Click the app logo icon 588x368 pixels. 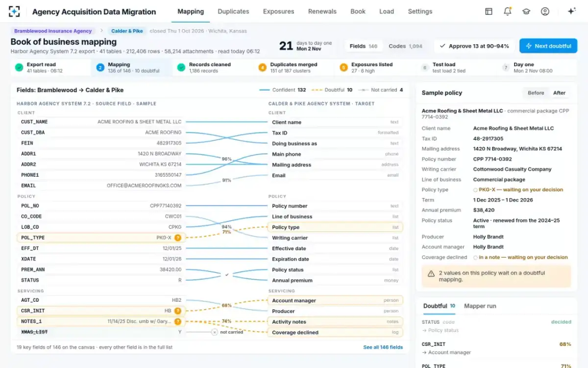tap(14, 11)
